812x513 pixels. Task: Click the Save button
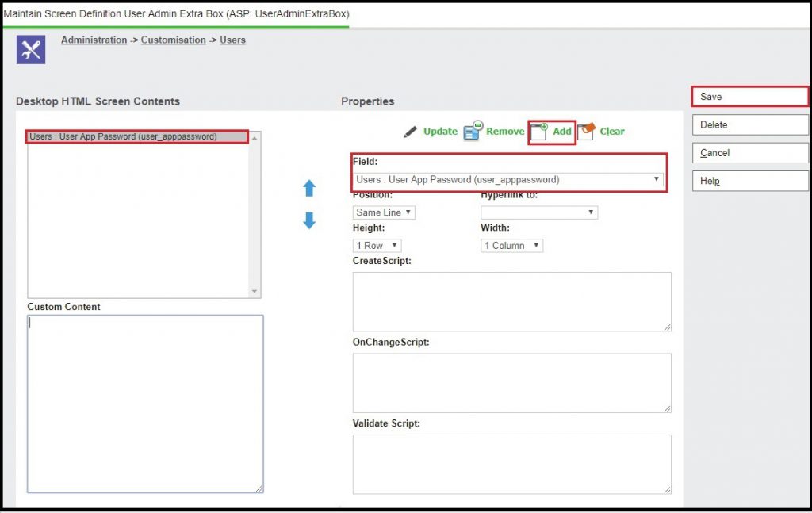[749, 95]
